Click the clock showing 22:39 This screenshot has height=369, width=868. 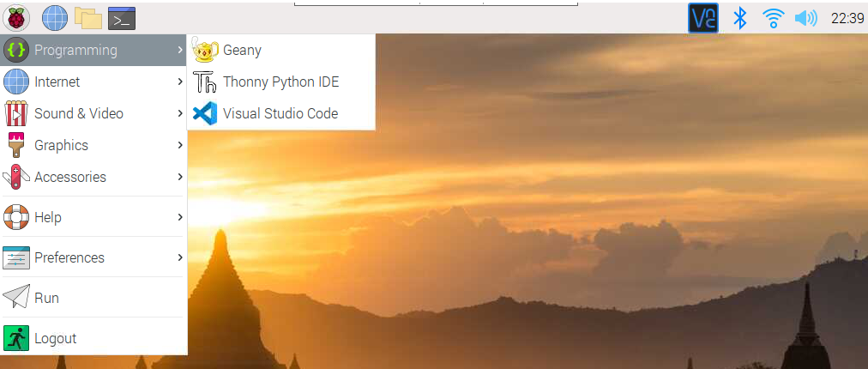(x=847, y=18)
